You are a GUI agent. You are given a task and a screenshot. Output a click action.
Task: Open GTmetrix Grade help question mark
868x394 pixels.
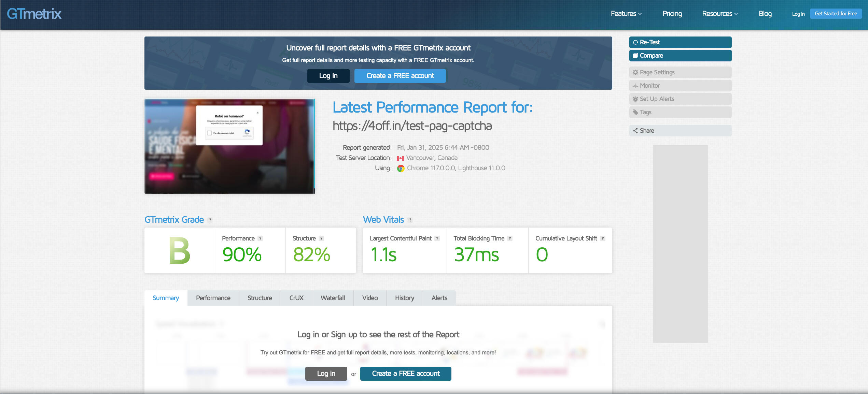(210, 220)
